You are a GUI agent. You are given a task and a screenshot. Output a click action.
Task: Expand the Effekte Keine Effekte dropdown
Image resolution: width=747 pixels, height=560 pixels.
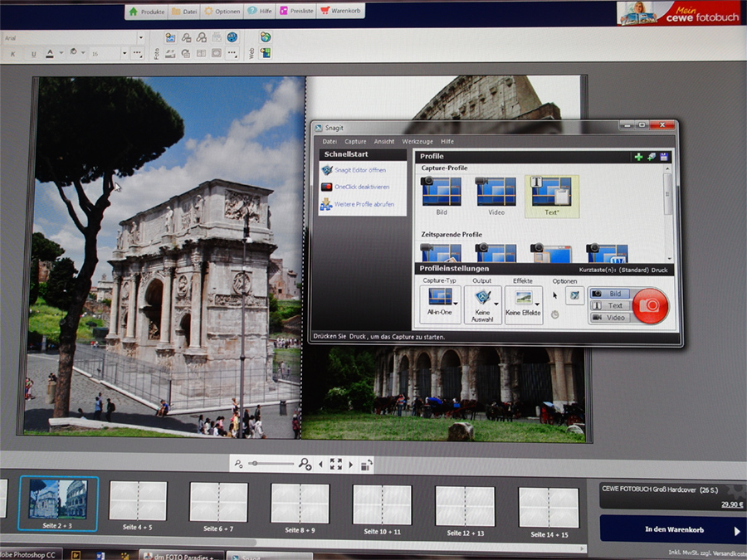point(524,305)
